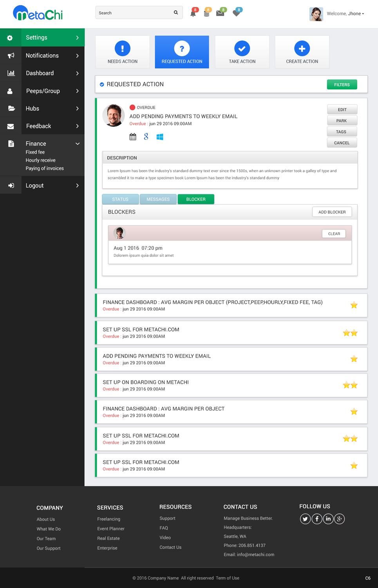This screenshot has height=588, width=378.
Task: Open the About Us footer link
Action: pos(46,519)
